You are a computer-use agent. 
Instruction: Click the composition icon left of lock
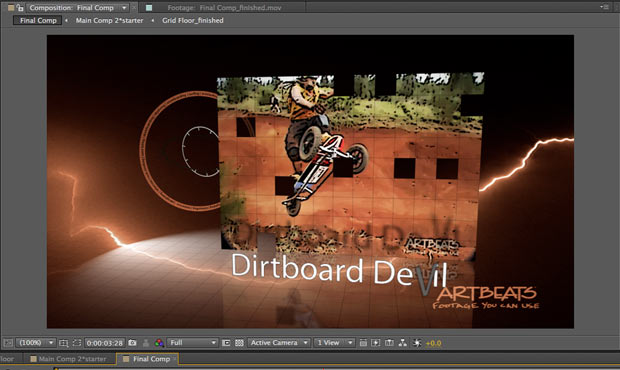click(11, 8)
